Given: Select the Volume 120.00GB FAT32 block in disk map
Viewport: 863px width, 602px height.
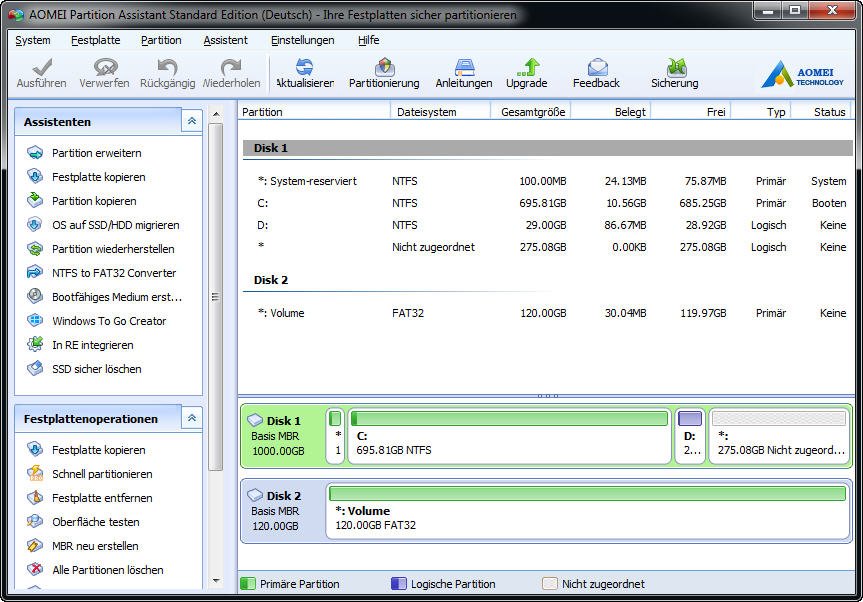Looking at the screenshot, I should click(x=587, y=511).
